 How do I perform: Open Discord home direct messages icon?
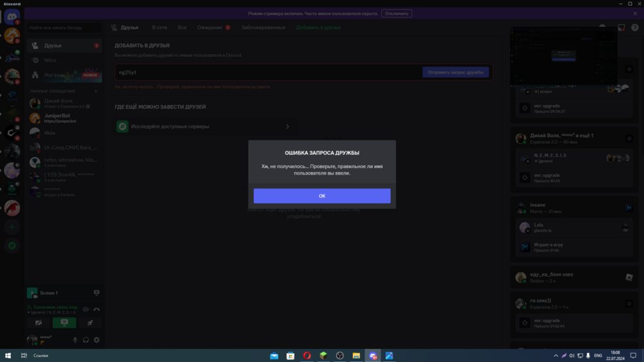12,17
